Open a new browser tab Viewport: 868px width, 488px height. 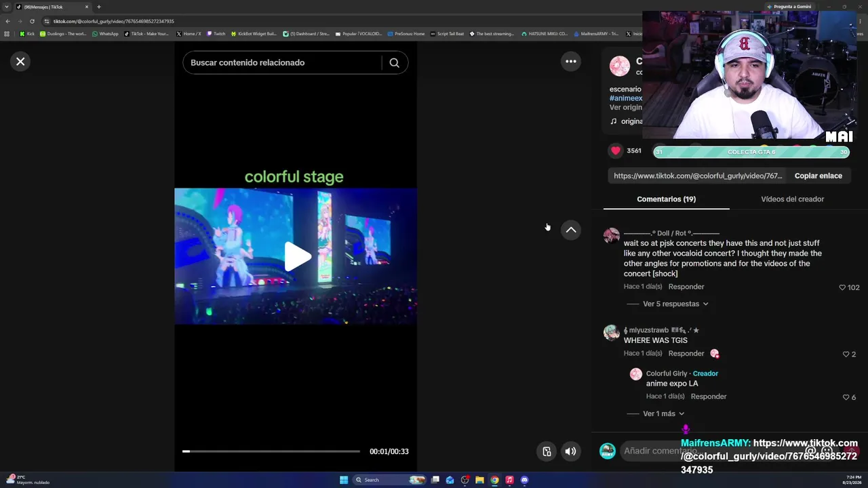[99, 7]
